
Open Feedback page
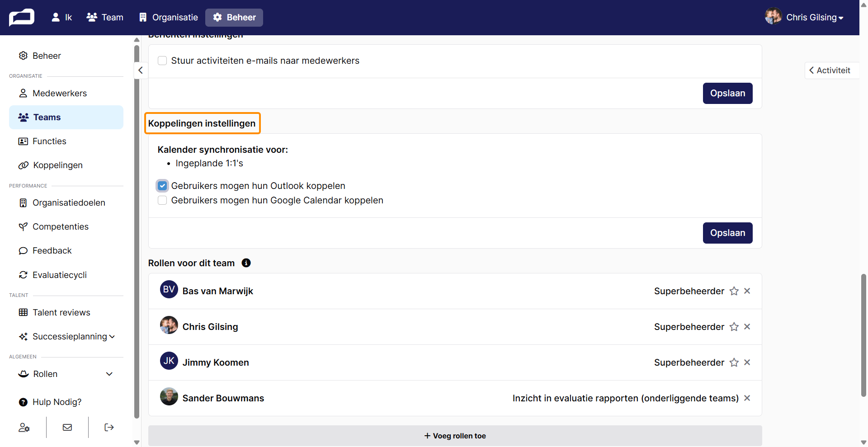coord(66,250)
